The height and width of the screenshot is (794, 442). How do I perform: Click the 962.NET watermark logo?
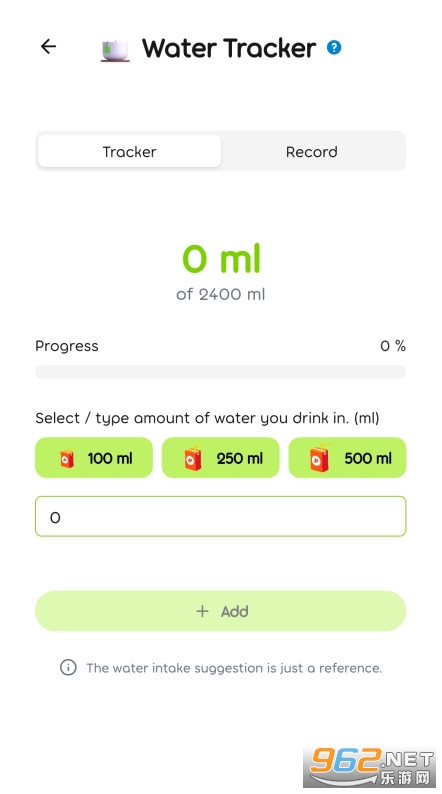click(x=370, y=767)
